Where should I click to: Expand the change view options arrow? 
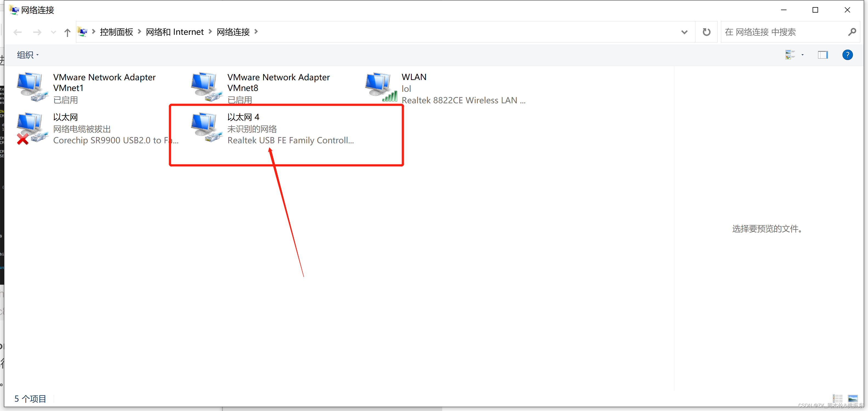802,55
